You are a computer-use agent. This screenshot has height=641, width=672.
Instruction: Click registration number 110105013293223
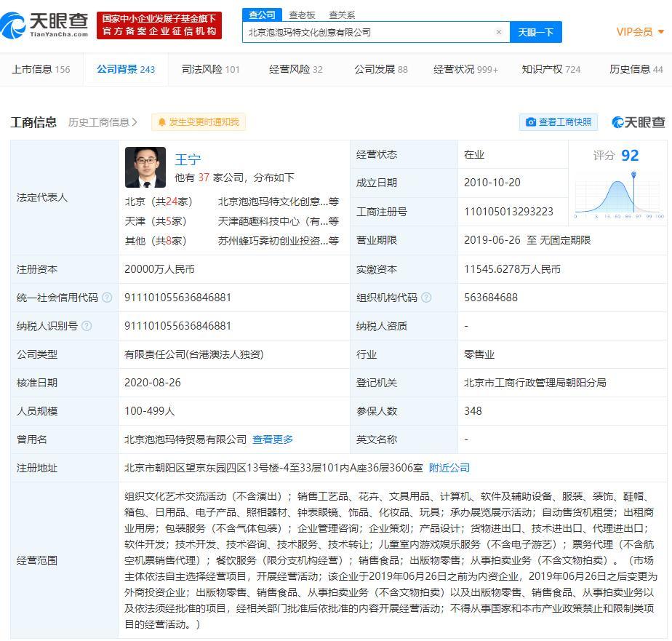(x=508, y=212)
